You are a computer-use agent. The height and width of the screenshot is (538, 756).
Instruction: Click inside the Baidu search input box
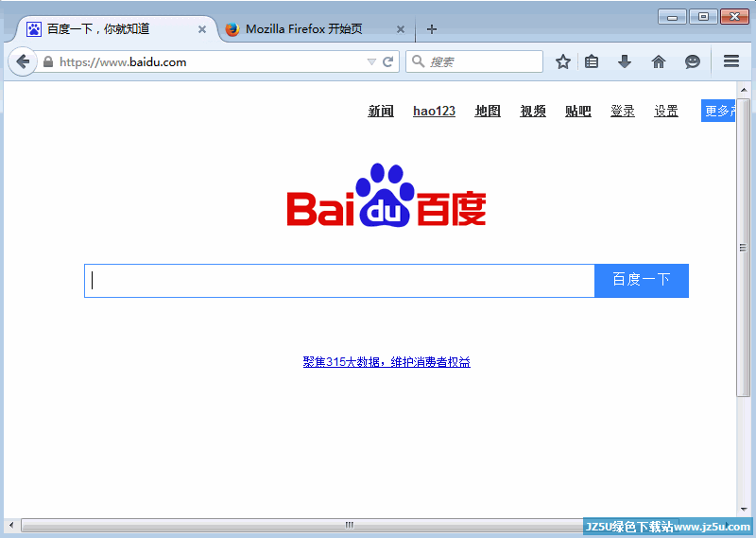pyautogui.click(x=339, y=281)
